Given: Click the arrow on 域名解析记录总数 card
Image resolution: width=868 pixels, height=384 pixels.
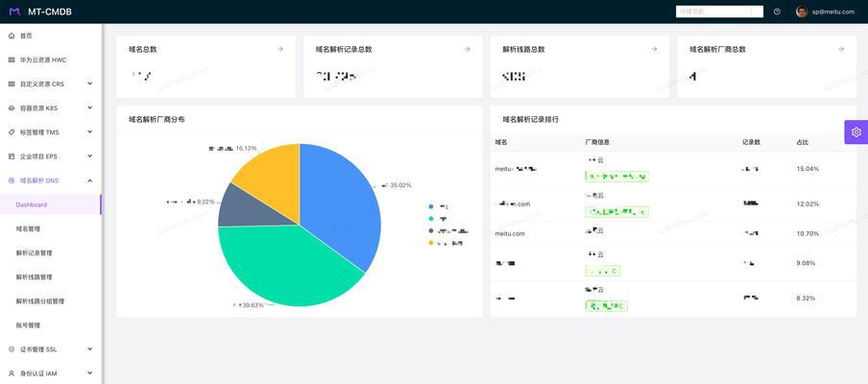Looking at the screenshot, I should click(468, 49).
